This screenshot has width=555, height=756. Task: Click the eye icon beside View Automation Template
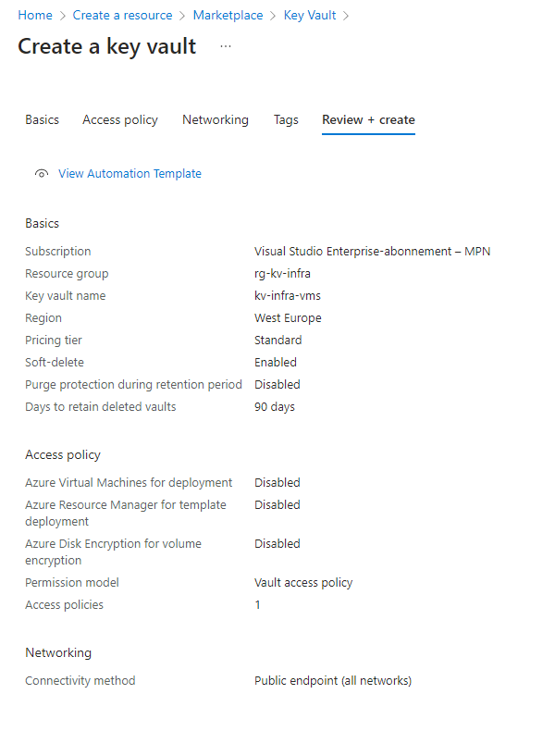(x=41, y=173)
